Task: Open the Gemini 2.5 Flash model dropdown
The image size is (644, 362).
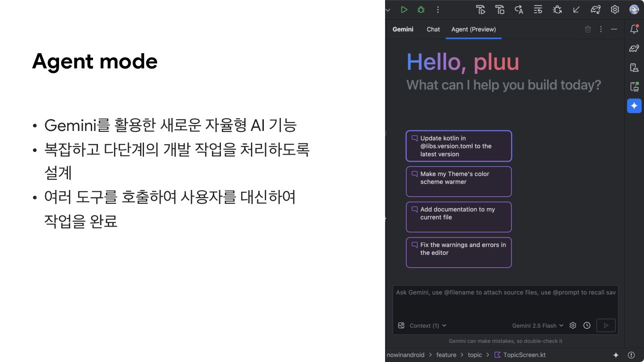Action: pos(538,325)
